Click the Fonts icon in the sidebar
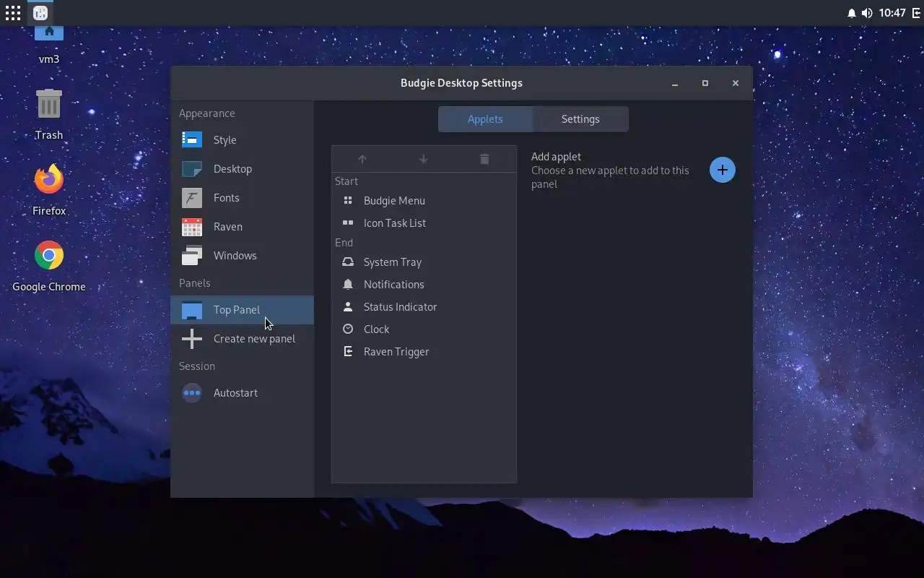 click(x=192, y=197)
